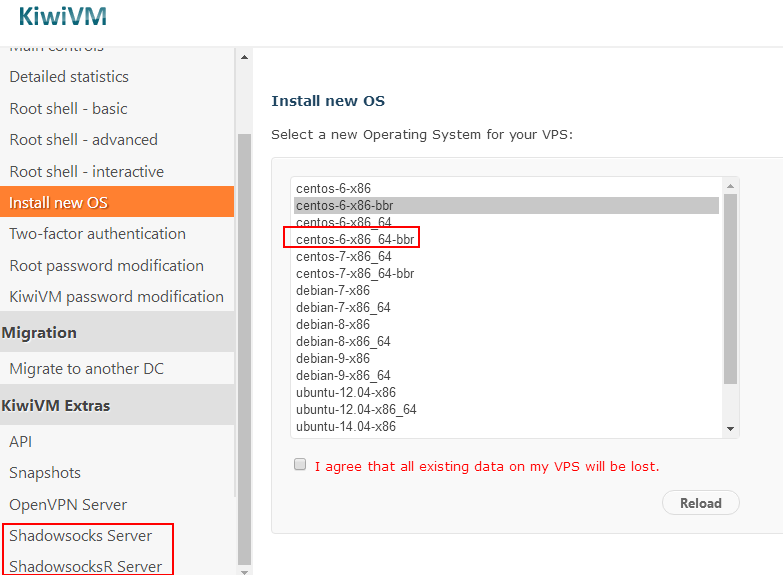The width and height of the screenshot is (783, 575).
Task: Click OS list scrollbar down arrow
Action: coord(731,429)
